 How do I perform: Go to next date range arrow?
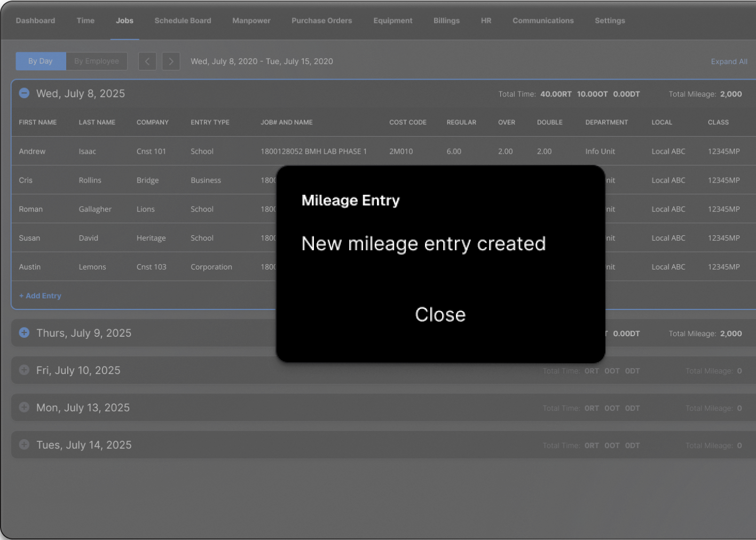pyautogui.click(x=171, y=61)
